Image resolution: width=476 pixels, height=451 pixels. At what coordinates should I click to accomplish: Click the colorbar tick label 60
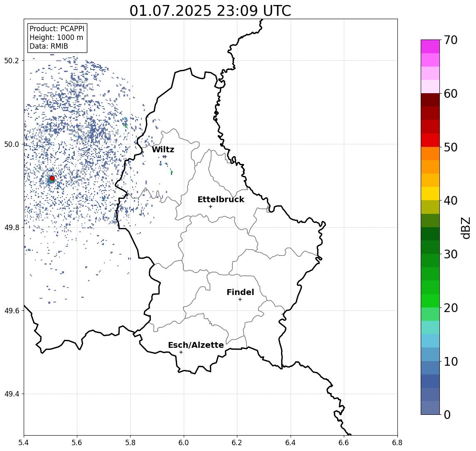click(451, 94)
